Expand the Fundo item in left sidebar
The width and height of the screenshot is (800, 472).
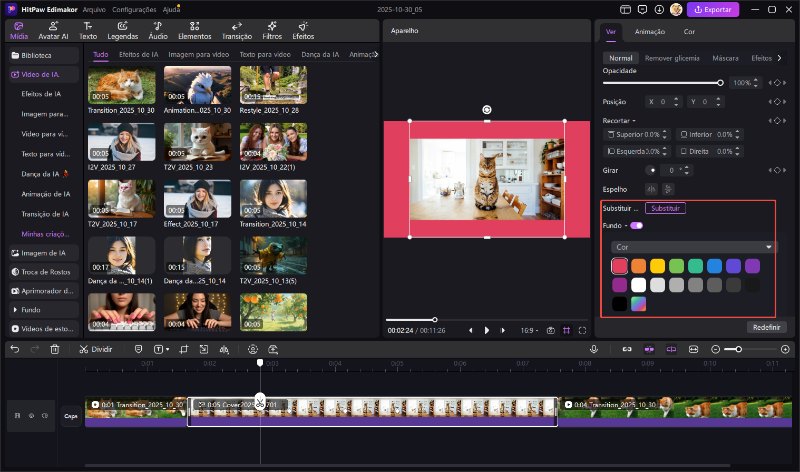[15, 310]
